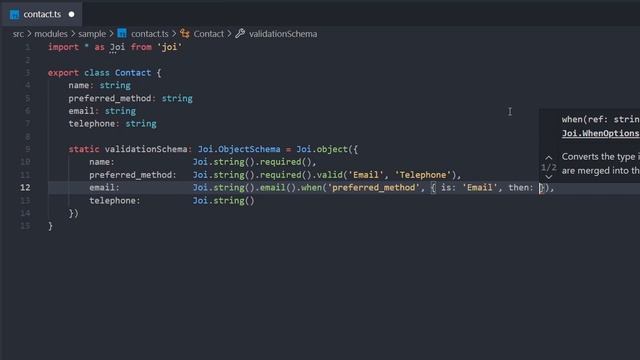Click the static keyword

pos(84,149)
